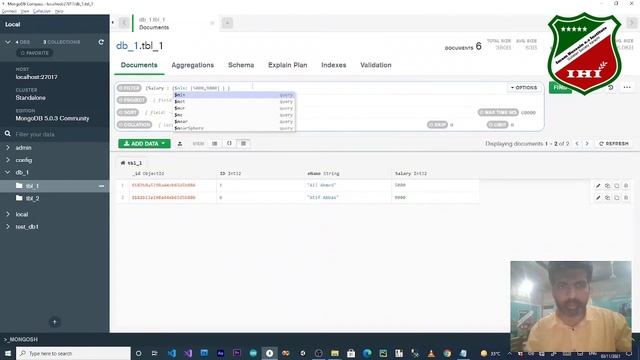Refresh the documents list
Screen dimensions: 640x360
(x=613, y=144)
